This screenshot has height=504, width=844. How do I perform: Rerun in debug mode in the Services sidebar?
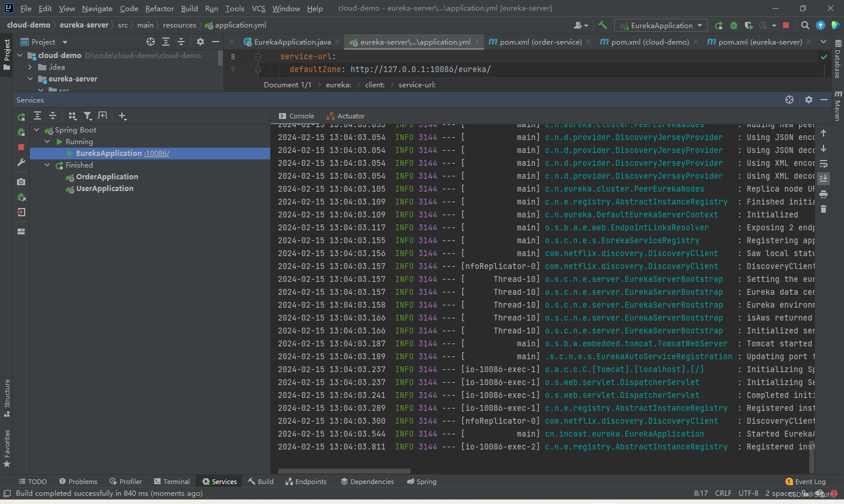click(x=21, y=132)
